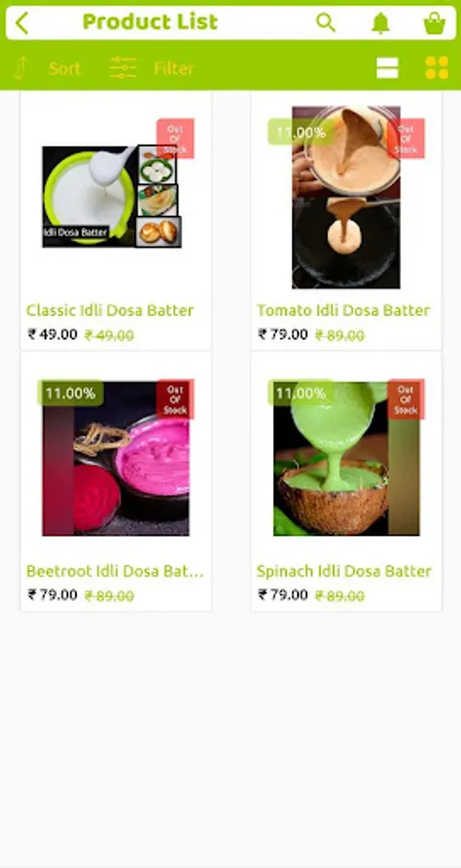Tap the truncated Beetroot Idli Dosa title
The width and height of the screenshot is (461, 868).
[x=115, y=571]
